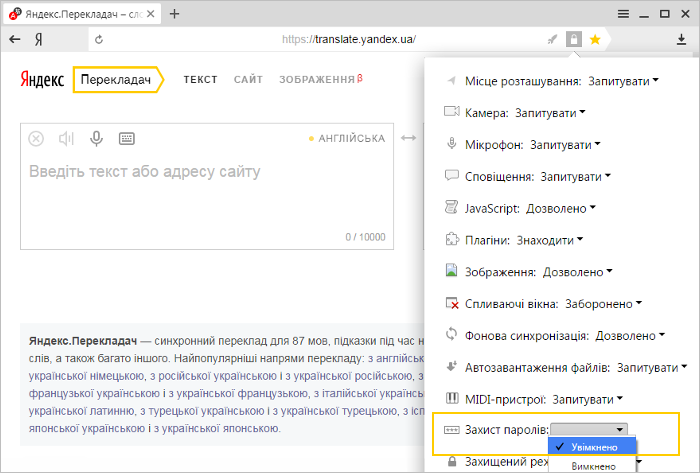Viewport: 700px width, 473px height.
Task: Click the background sync arrows icon
Action: click(x=451, y=334)
